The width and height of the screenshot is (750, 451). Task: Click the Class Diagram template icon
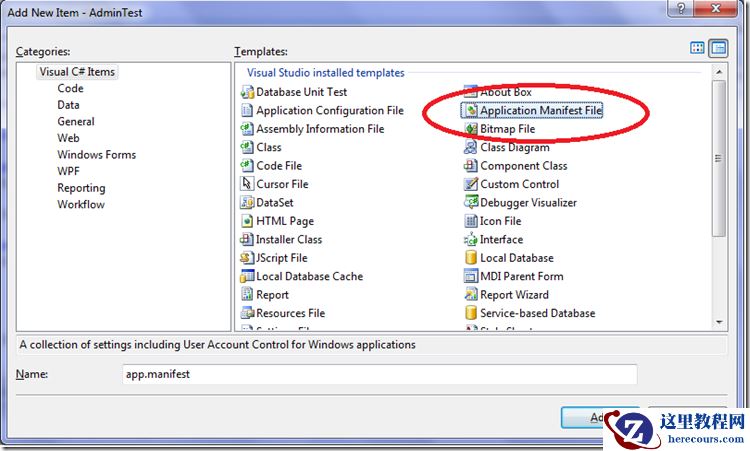471,147
